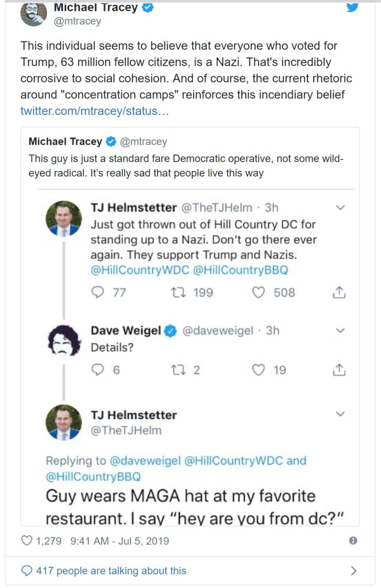Click the reply icon on Dave Weigel's tweet

(x=98, y=370)
